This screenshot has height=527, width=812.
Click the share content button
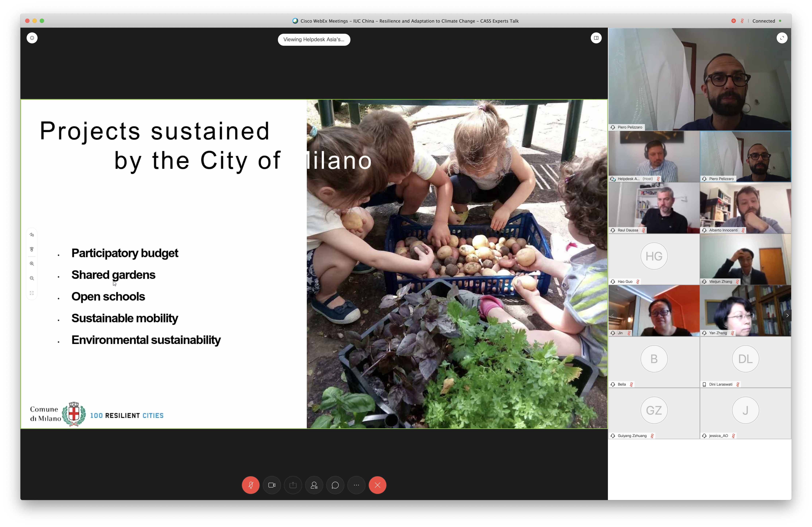[x=293, y=485]
